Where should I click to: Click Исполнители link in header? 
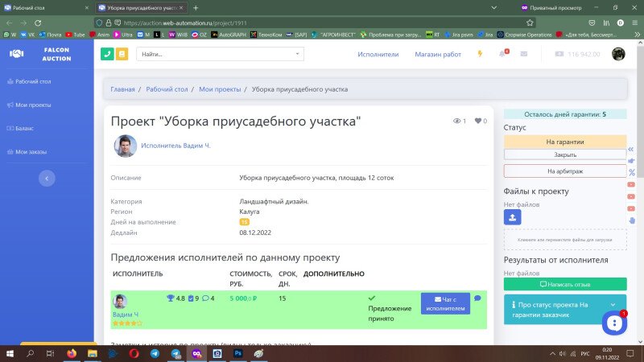(378, 54)
